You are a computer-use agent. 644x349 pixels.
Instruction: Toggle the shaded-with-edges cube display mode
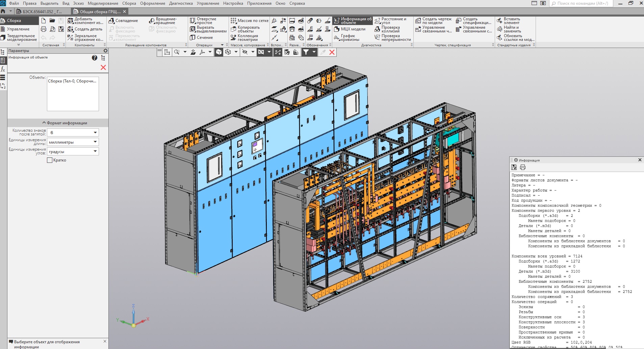point(219,52)
